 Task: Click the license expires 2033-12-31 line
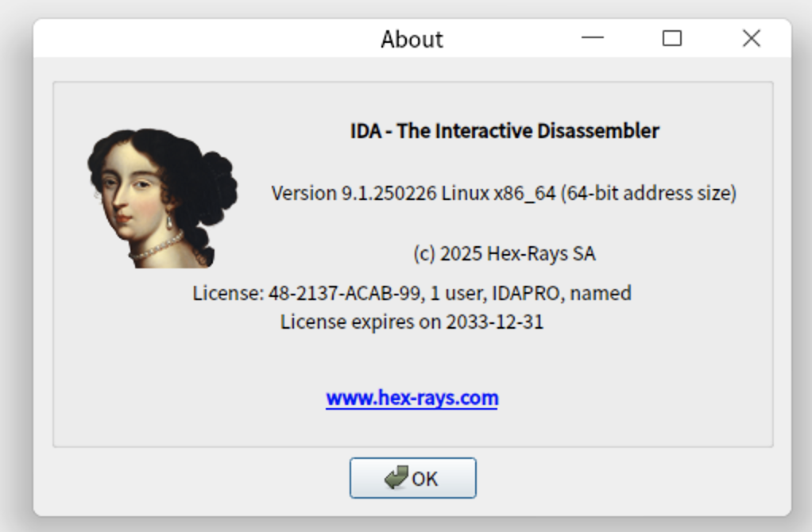412,322
